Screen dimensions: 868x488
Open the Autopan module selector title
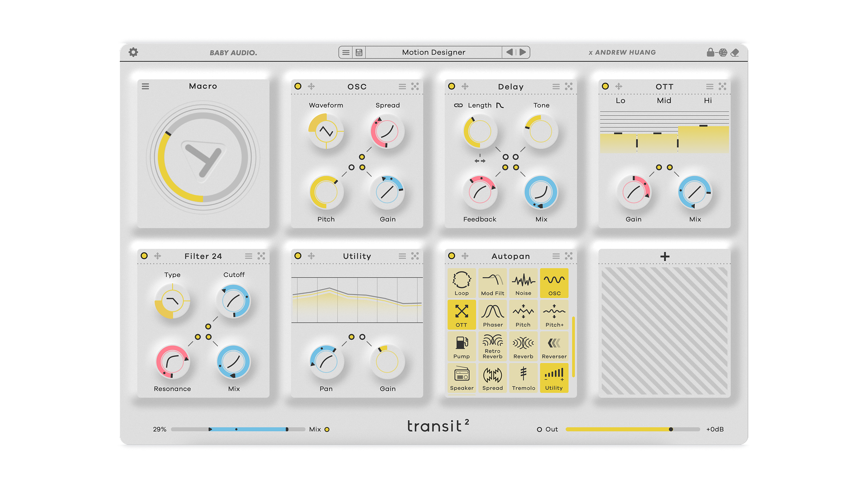coord(510,256)
